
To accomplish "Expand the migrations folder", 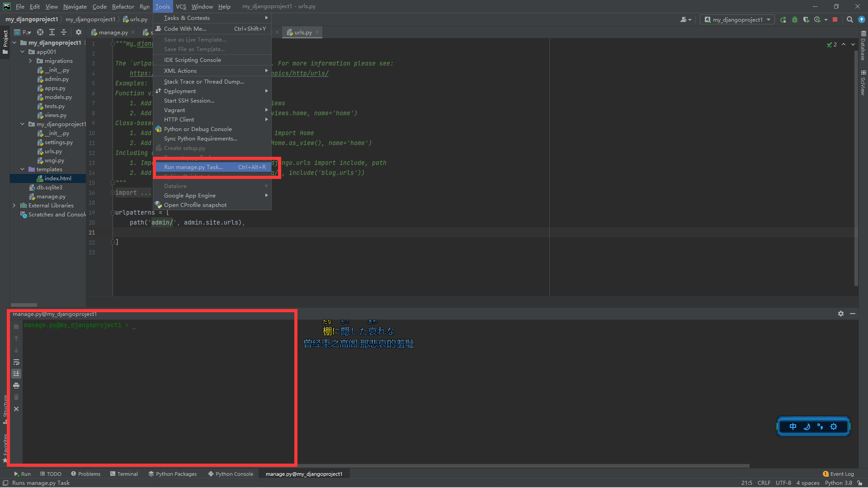I will tap(30, 61).
